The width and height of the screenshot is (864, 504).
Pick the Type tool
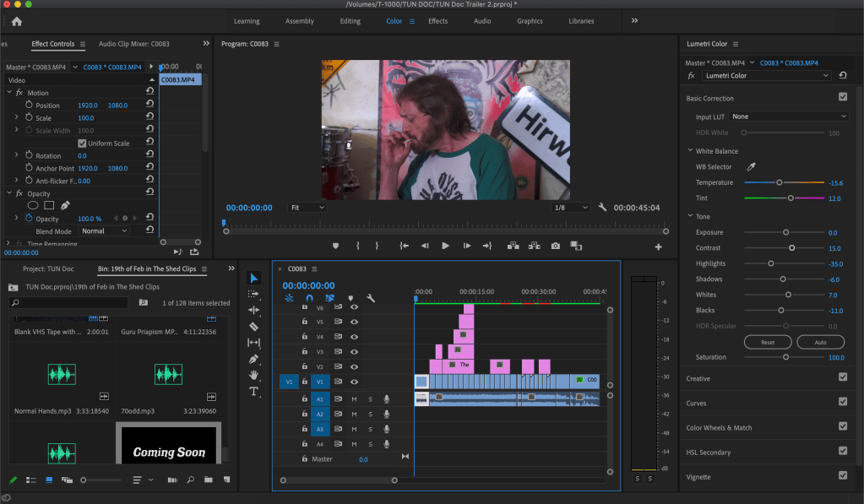pyautogui.click(x=254, y=391)
